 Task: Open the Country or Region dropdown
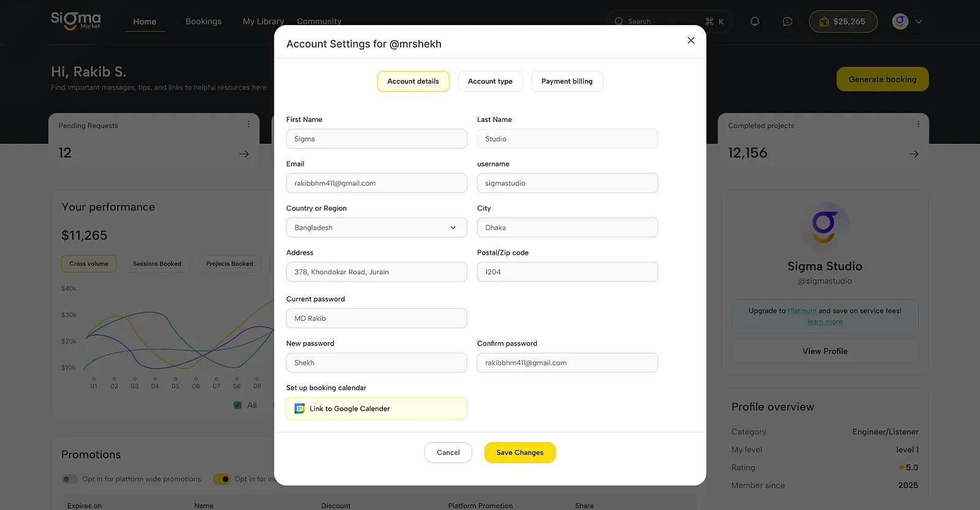(x=377, y=228)
